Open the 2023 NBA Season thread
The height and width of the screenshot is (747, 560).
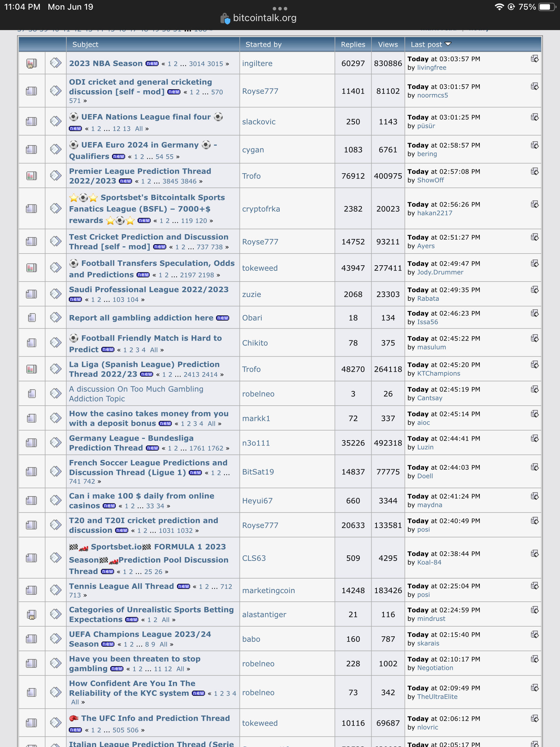(x=106, y=64)
